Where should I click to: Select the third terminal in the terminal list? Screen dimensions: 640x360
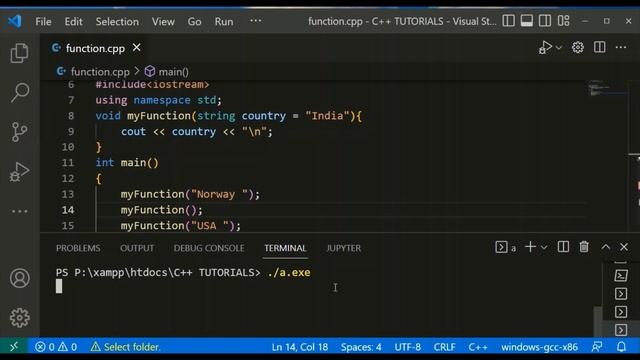pos(621,312)
